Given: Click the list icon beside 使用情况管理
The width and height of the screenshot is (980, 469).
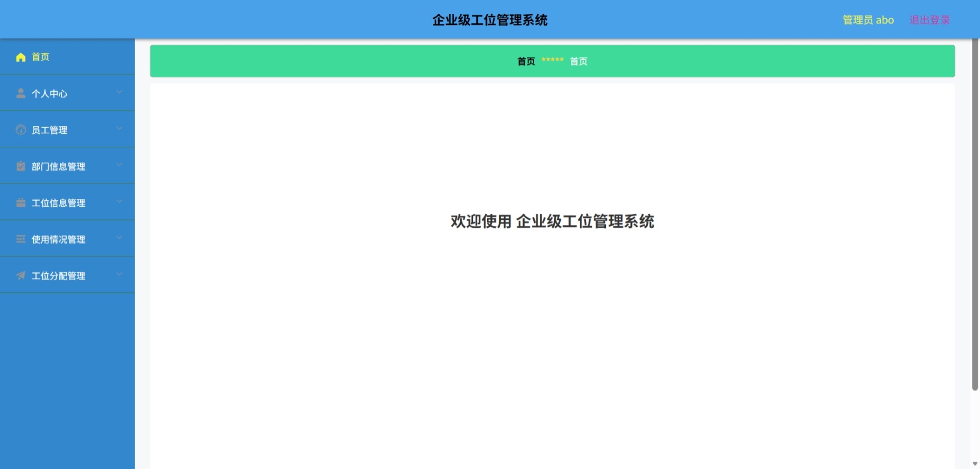Looking at the screenshot, I should point(21,239).
